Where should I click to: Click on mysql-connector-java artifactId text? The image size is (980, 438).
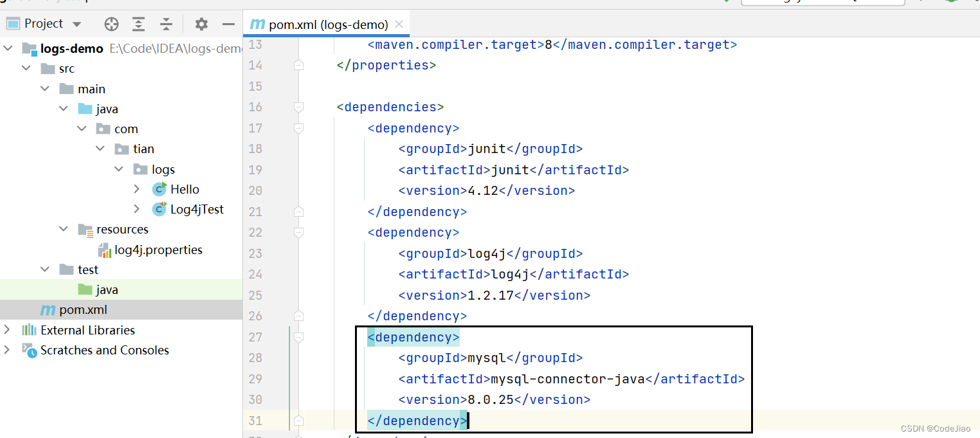(568, 379)
